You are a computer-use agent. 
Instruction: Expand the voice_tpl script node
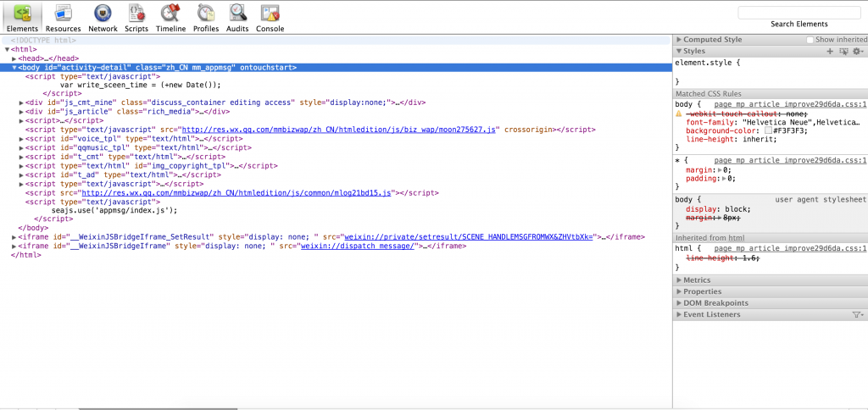(x=21, y=139)
